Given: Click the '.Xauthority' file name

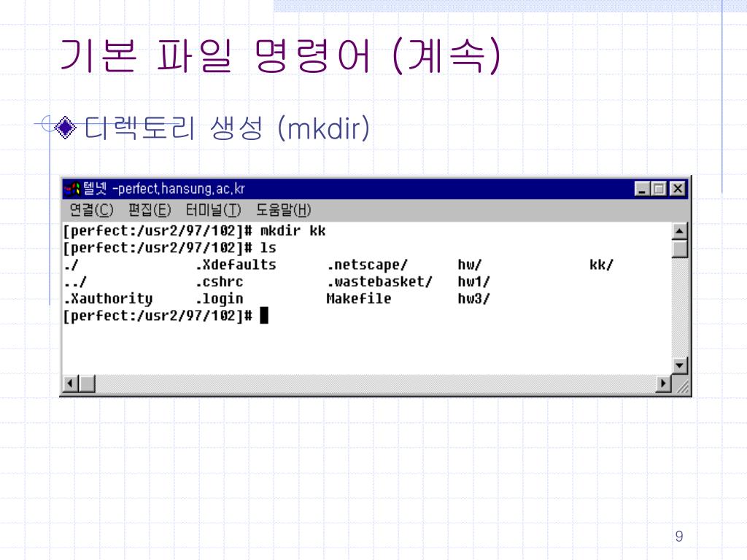Looking at the screenshot, I should tap(109, 299).
